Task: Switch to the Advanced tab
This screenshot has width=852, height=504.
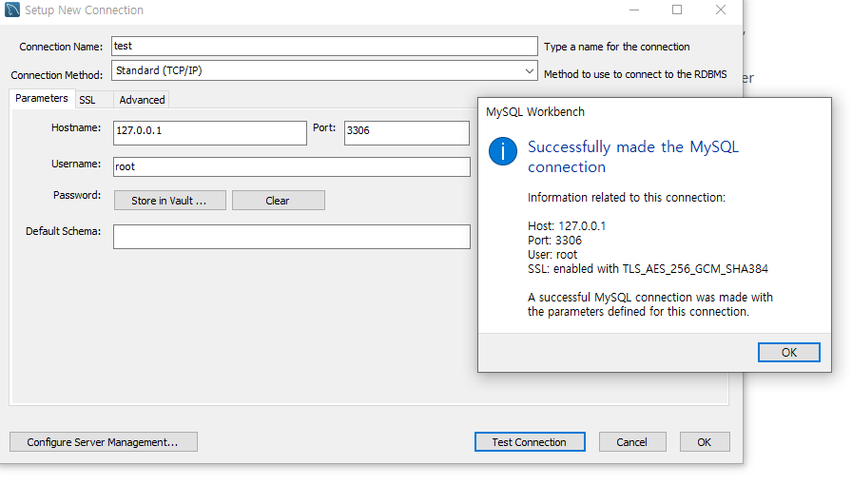Action: [x=142, y=100]
